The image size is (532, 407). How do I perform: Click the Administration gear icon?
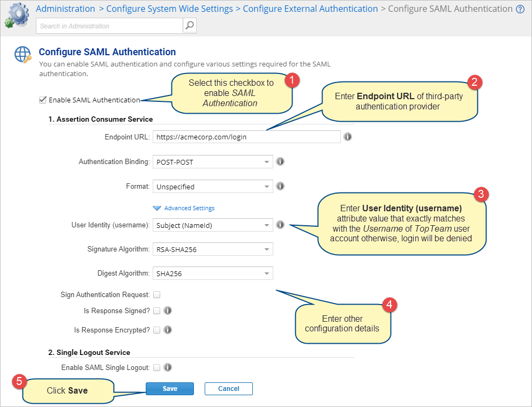click(x=17, y=15)
